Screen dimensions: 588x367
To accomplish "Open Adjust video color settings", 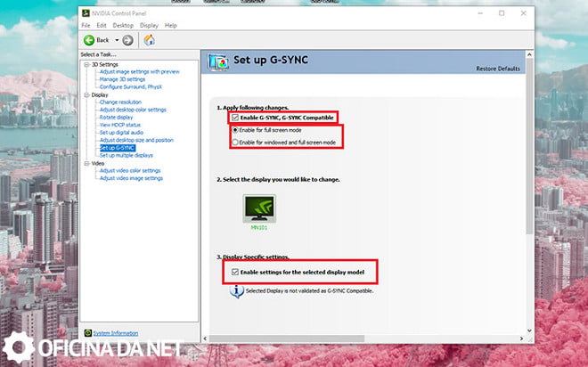I will tap(130, 170).
